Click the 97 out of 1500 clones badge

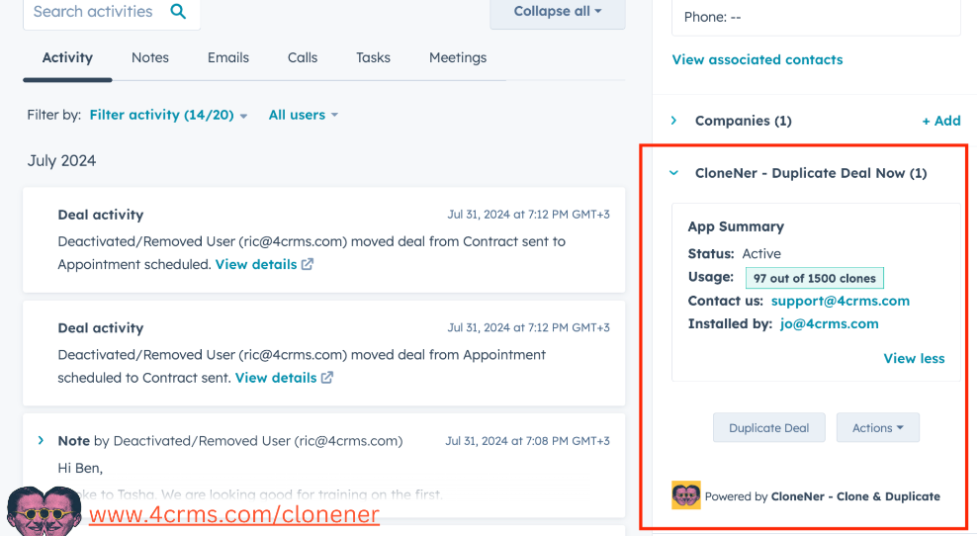click(x=815, y=278)
